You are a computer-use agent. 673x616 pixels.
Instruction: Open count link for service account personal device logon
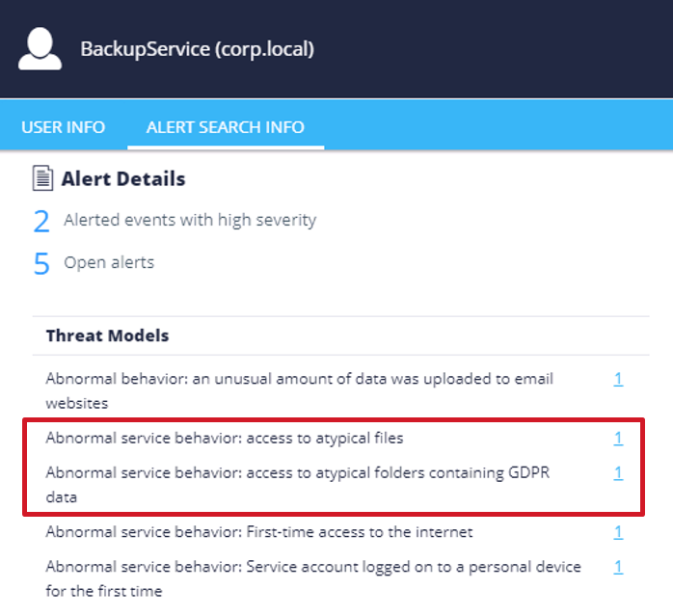pos(618,567)
